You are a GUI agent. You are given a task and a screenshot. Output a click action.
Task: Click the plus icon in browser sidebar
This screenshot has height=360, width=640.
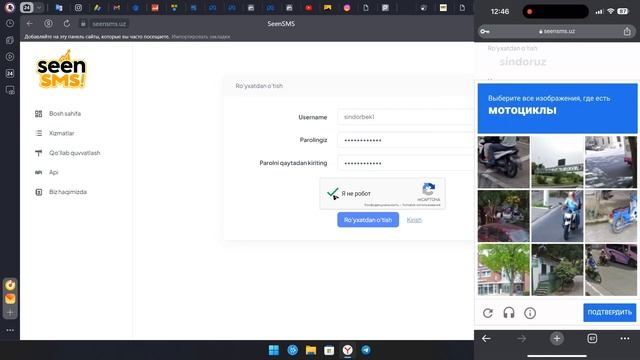pos(10,313)
